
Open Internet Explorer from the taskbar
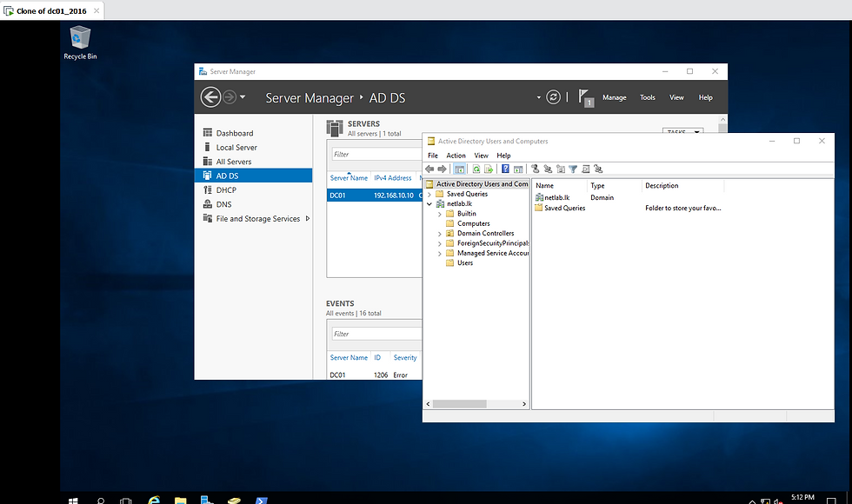[x=155, y=501]
